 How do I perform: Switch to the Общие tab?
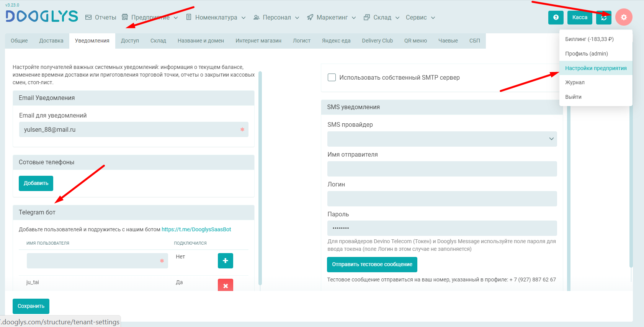[19, 41]
